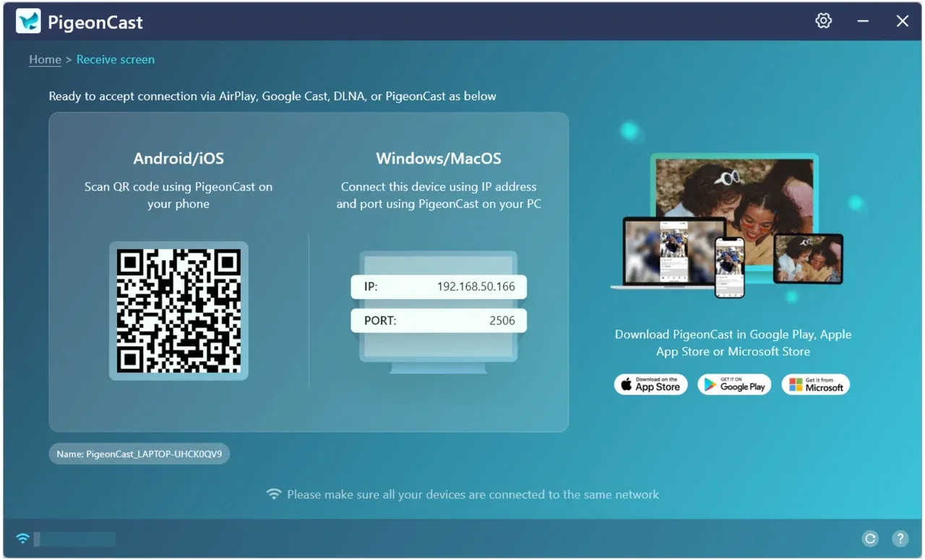Minimize the PigeonCast window
The width and height of the screenshot is (925, 560).
pyautogui.click(x=863, y=21)
